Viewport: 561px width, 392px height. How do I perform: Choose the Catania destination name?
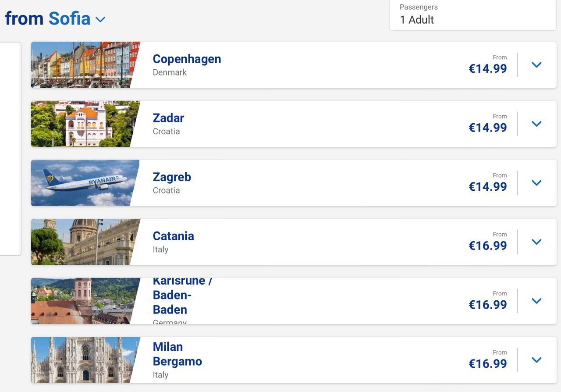coord(173,236)
